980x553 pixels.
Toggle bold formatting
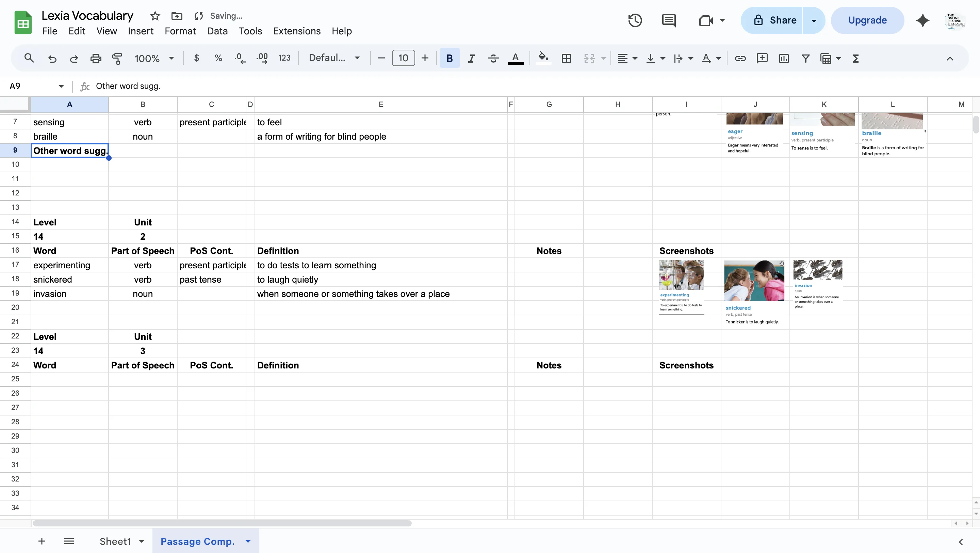pyautogui.click(x=449, y=58)
